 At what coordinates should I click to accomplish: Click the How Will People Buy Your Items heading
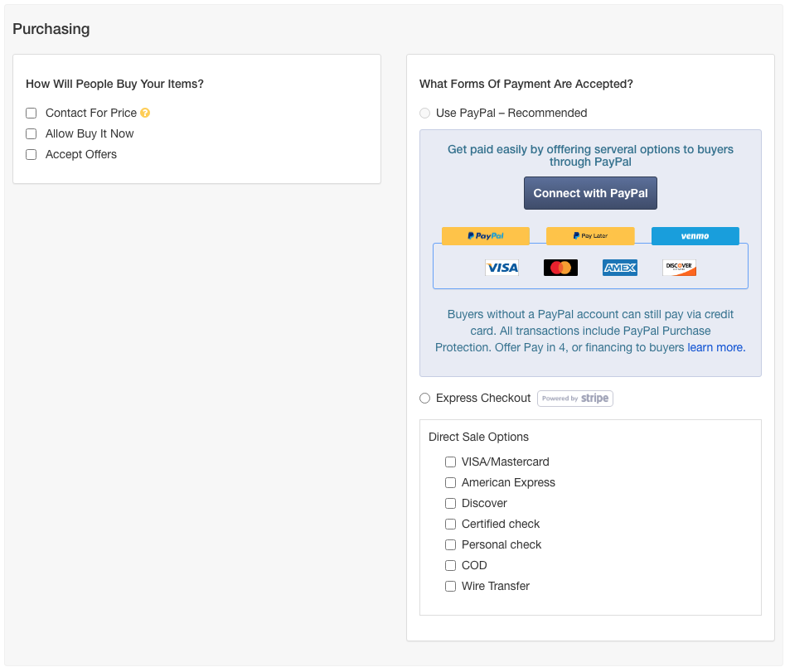114,84
